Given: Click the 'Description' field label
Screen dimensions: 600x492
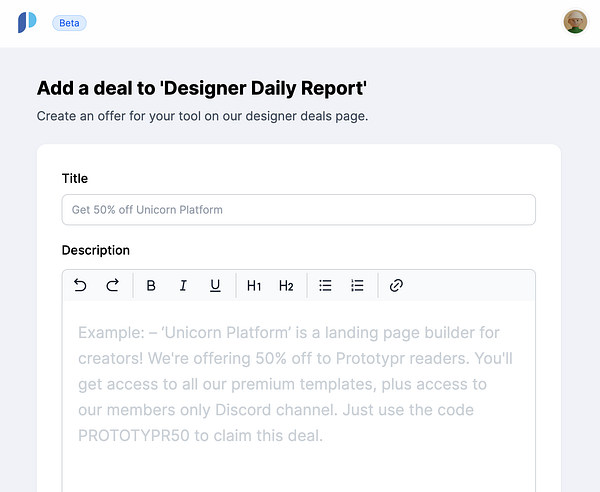Looking at the screenshot, I should point(96,250).
